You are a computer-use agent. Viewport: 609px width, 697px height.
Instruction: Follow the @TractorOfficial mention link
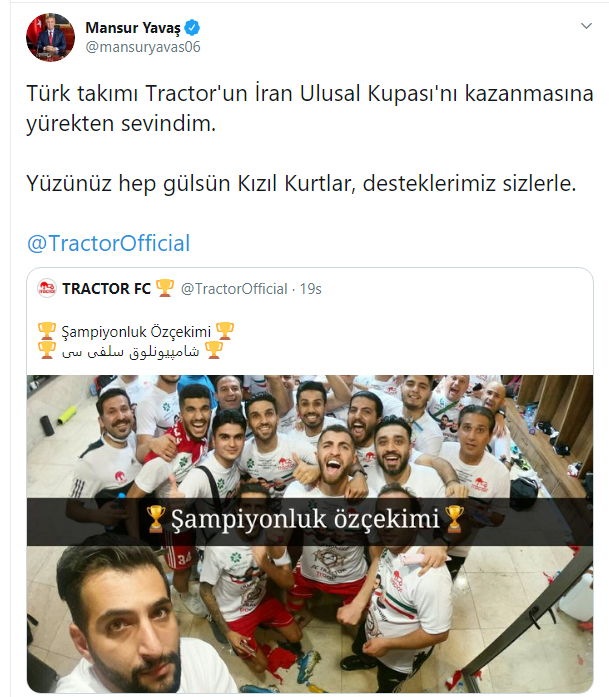[x=108, y=243]
